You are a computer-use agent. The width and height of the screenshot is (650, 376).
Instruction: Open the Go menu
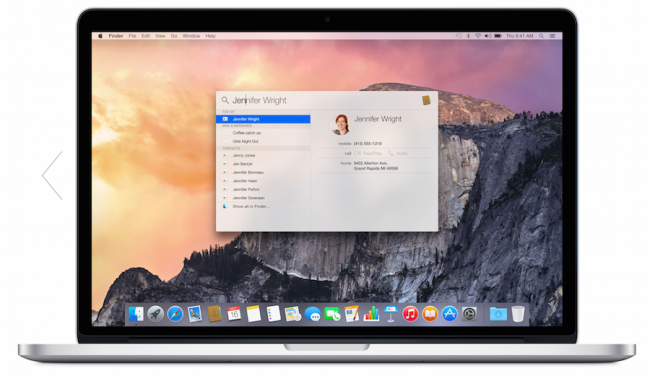[174, 36]
